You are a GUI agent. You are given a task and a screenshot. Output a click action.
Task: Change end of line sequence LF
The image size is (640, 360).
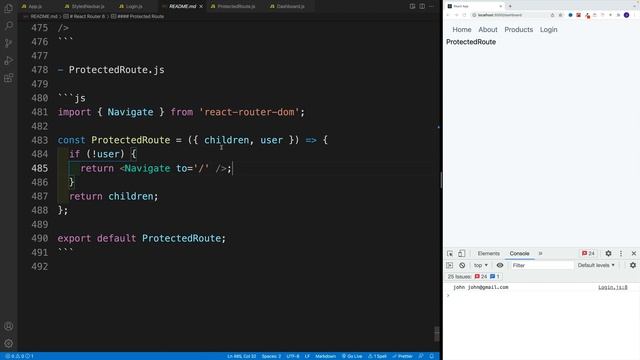pyautogui.click(x=307, y=356)
